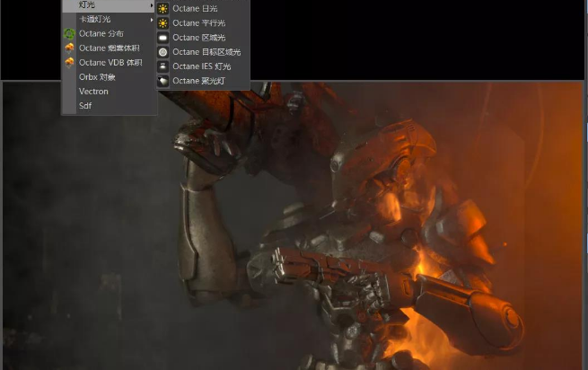Viewport: 588px width, 370px height.
Task: Add an Octane 目标区域光 light
Action: [203, 52]
